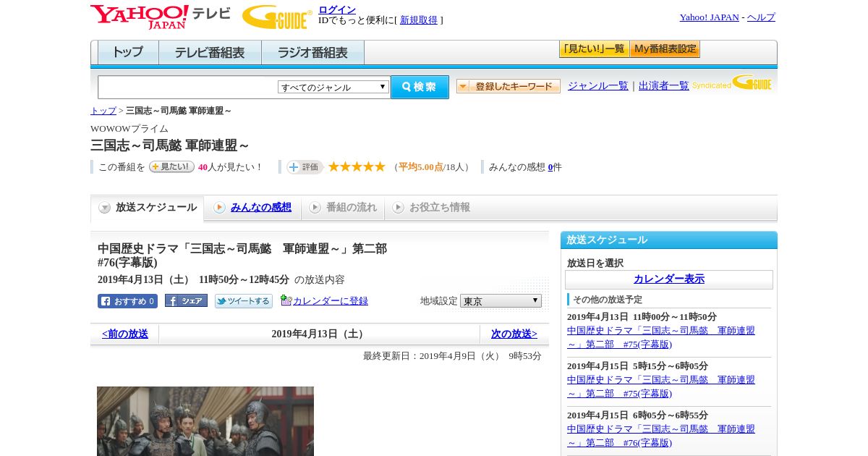Click the みんなの感想 tab play icon
Screen dimensions: 868x456
click(x=220, y=208)
